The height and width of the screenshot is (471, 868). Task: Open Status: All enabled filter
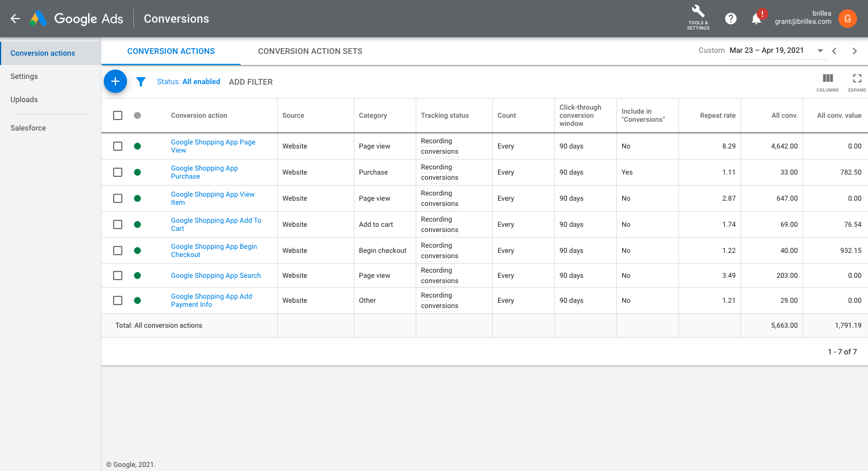pyautogui.click(x=188, y=82)
